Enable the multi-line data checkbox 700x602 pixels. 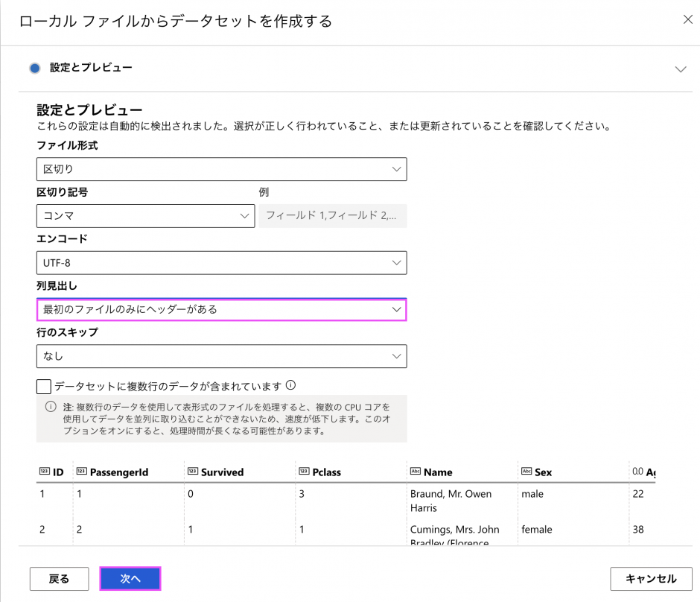[44, 386]
